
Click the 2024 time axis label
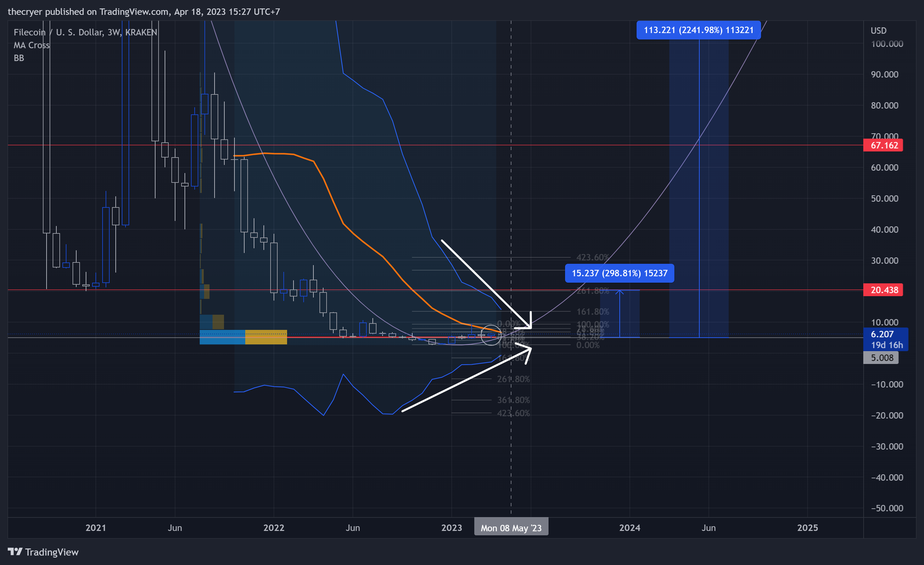pos(629,528)
